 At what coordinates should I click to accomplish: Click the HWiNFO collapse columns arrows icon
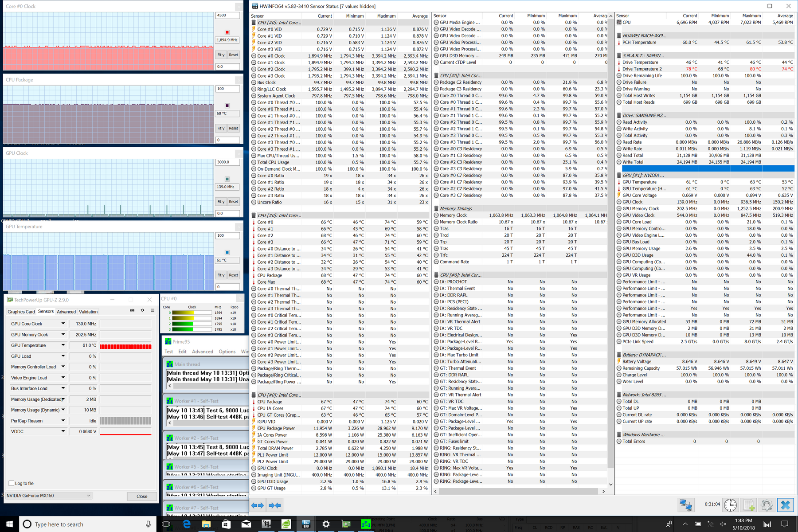pos(275,505)
